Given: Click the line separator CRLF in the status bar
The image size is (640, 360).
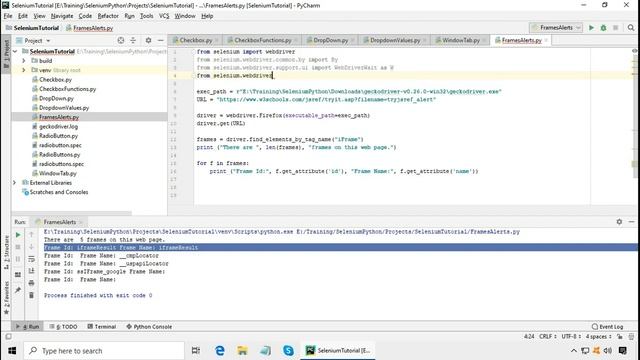Looking at the screenshot, I should coord(547,337).
